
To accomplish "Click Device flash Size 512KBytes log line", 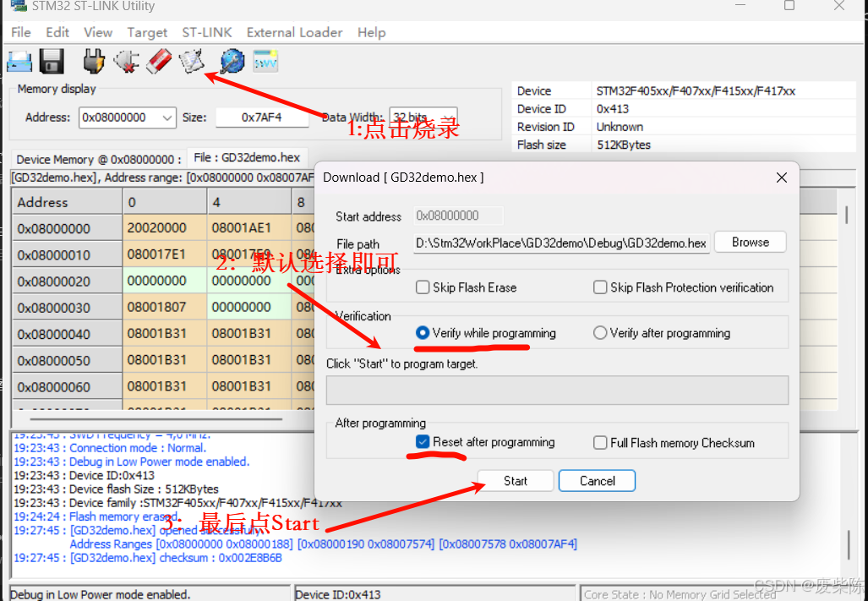I will pos(117,489).
